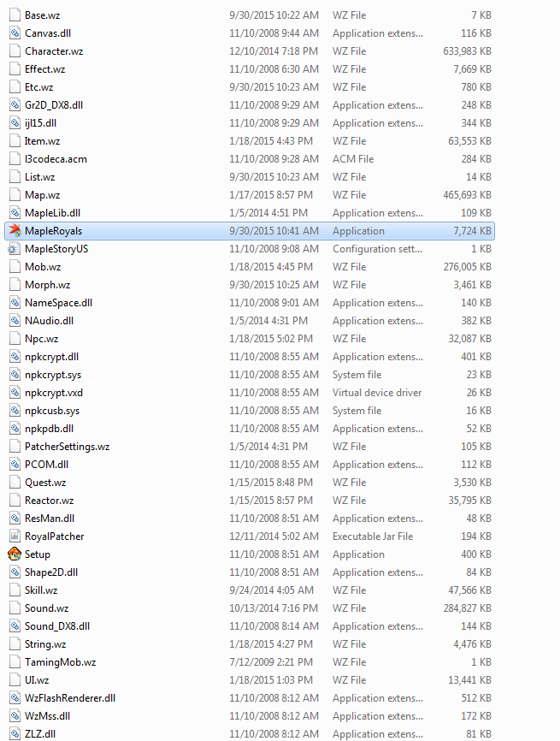Click the Configuration sett... type text

pos(377,249)
